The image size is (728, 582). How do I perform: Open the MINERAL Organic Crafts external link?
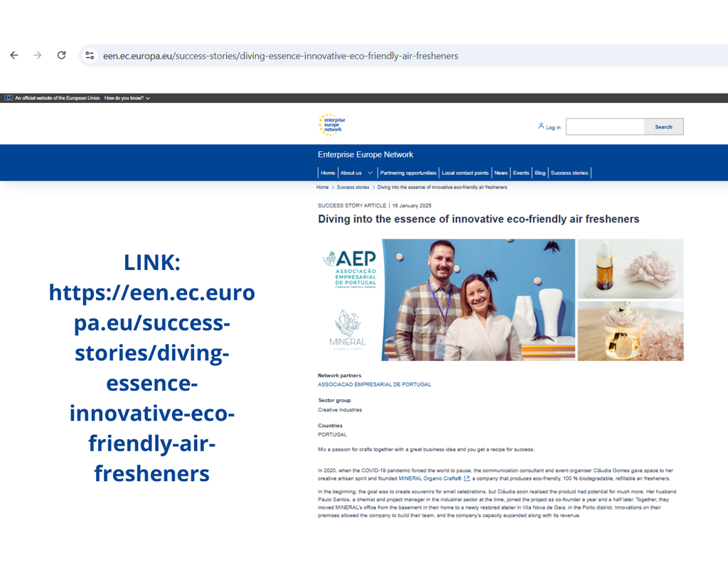click(x=430, y=478)
